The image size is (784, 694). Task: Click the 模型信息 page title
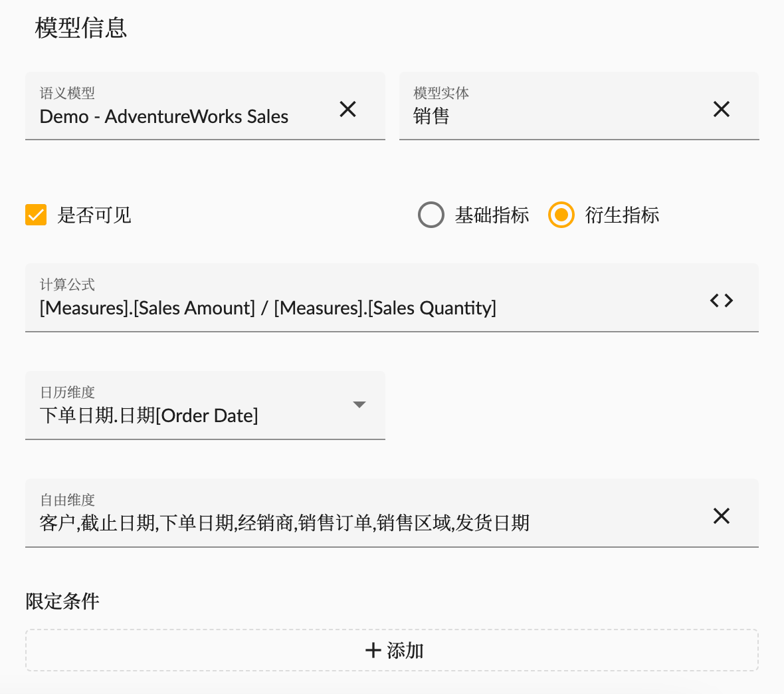[82, 29]
